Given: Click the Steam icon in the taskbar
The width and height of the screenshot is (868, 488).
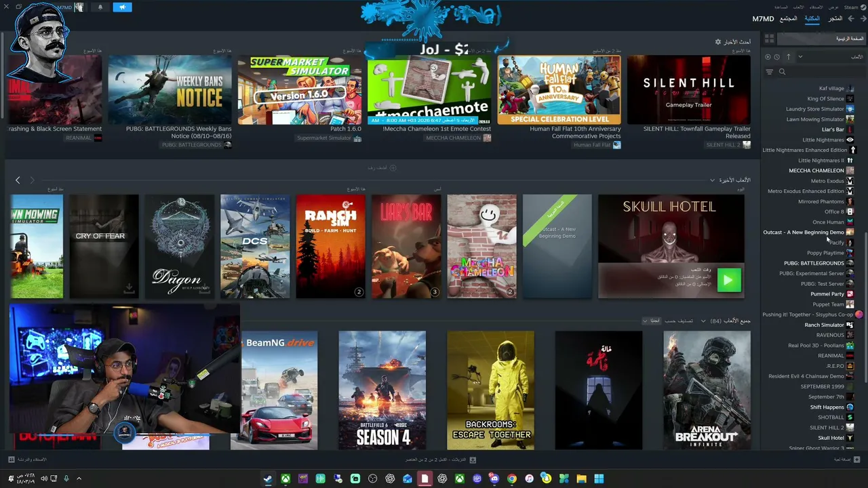Looking at the screenshot, I should pos(268,479).
